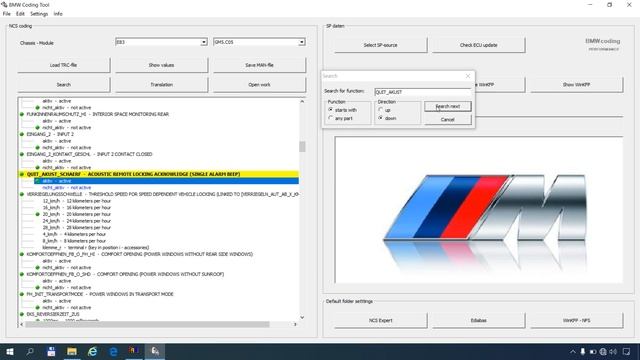Select EINGANG_2_KONTAKT_GESCHL row
Screen dimensions: 640x360
click(89, 154)
